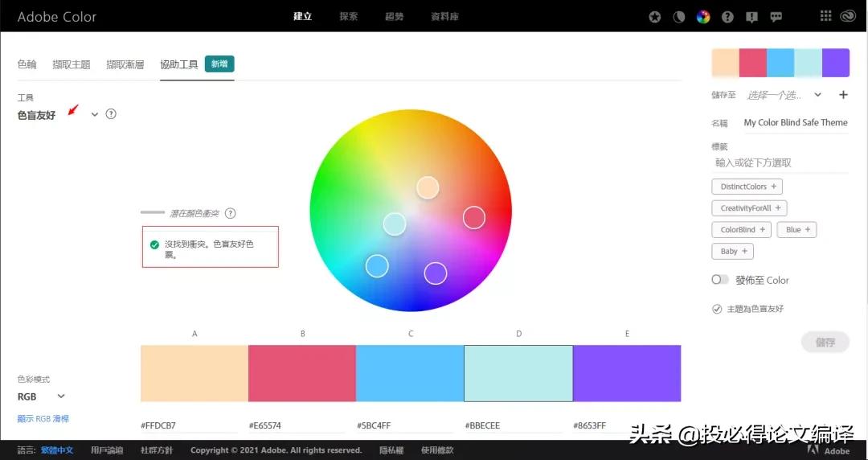
Task: Open the 社群方針 footer link
Action: coord(157,450)
